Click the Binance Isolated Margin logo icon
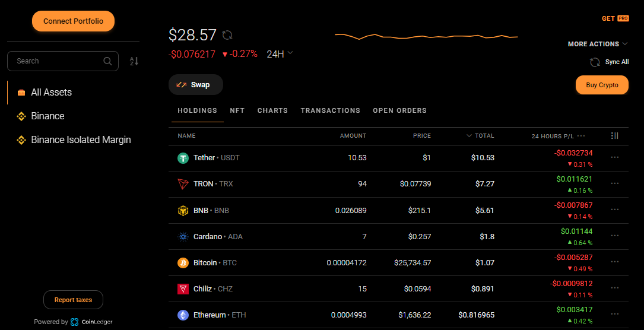This screenshot has height=330, width=644. pos(21,141)
